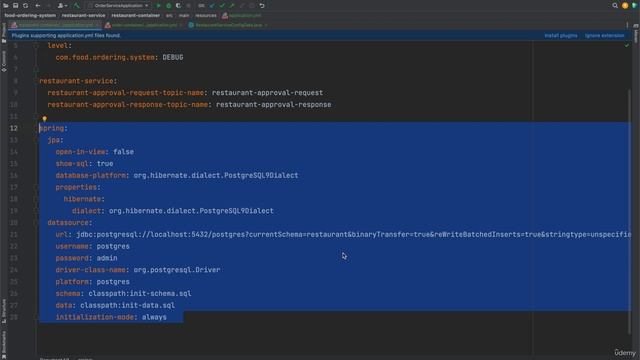The height and width of the screenshot is (360, 640).
Task: Click the Ignore extension link
Action: (x=604, y=36)
